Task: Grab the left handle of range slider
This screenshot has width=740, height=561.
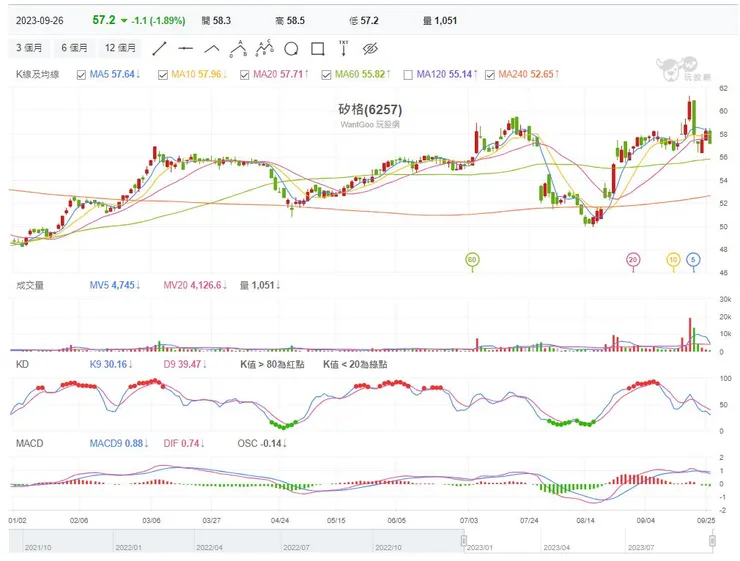Action: point(463,542)
